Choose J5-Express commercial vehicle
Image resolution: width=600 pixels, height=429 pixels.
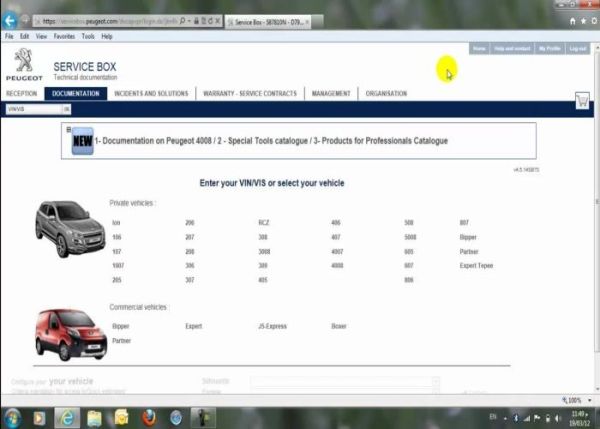coord(272,326)
